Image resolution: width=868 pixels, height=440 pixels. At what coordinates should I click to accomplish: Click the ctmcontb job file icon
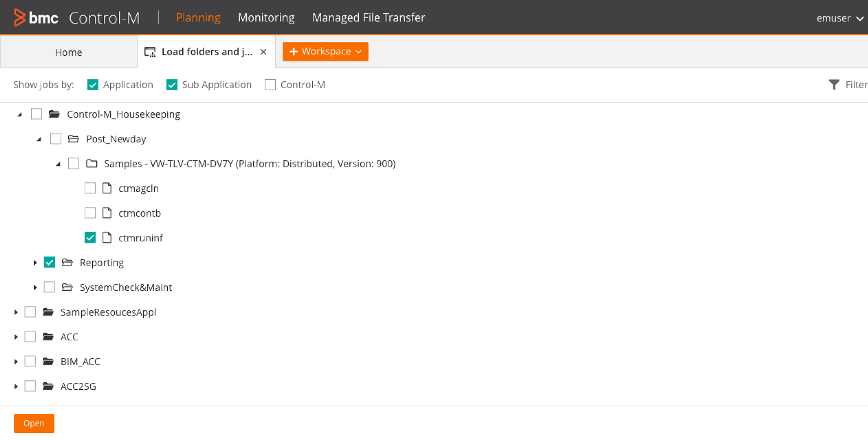tap(107, 213)
